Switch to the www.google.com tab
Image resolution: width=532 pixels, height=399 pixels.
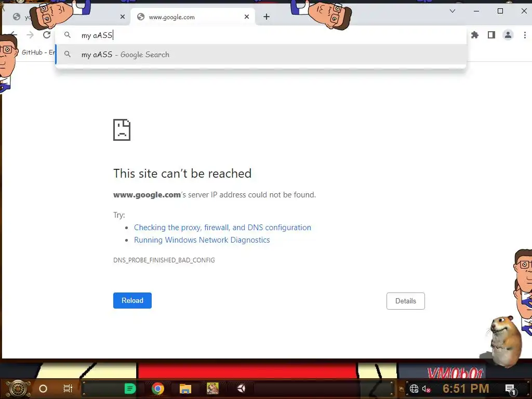192,17
